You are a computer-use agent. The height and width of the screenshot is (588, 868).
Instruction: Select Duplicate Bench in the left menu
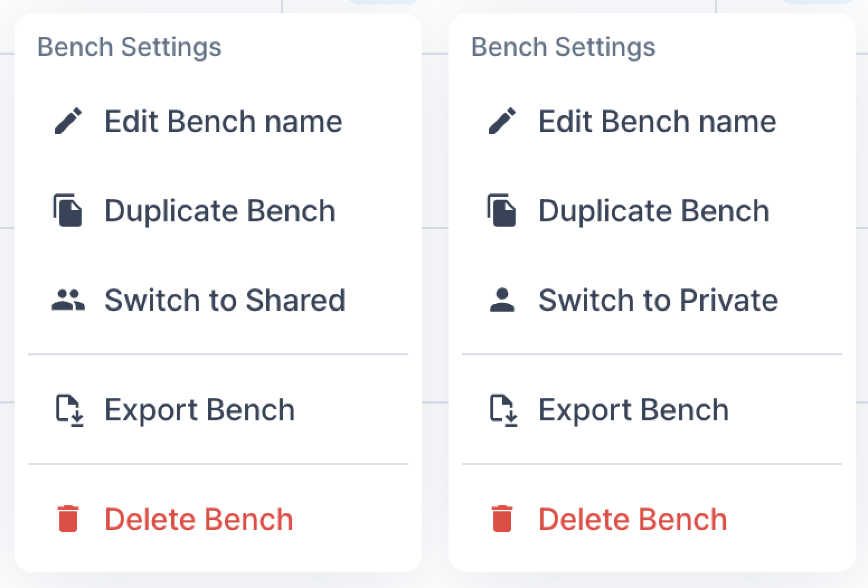[x=220, y=211]
